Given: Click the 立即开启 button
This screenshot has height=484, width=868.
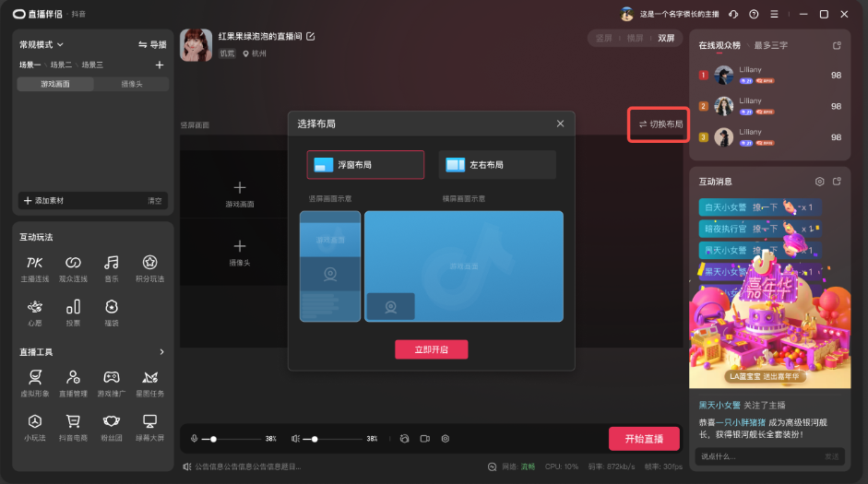Looking at the screenshot, I should [431, 349].
